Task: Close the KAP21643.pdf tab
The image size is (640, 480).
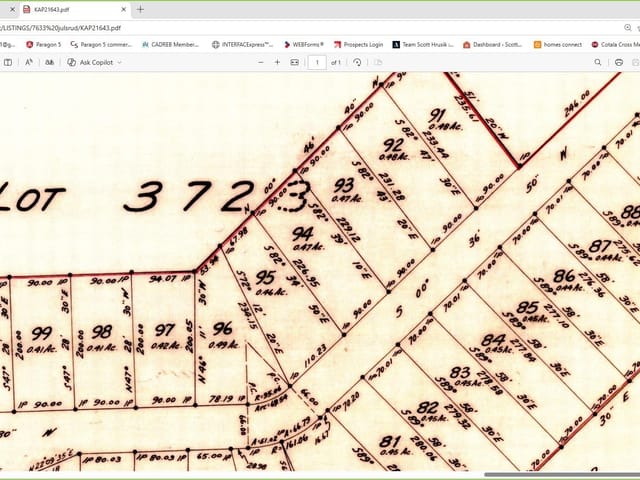Action: [x=124, y=9]
